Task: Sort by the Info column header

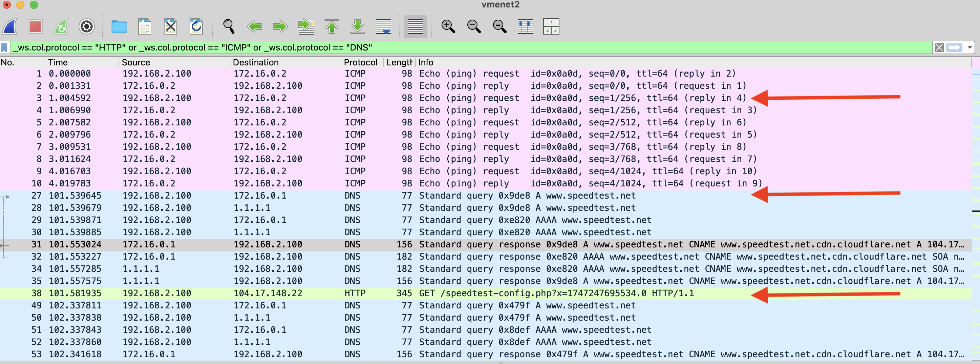Action: pos(694,62)
